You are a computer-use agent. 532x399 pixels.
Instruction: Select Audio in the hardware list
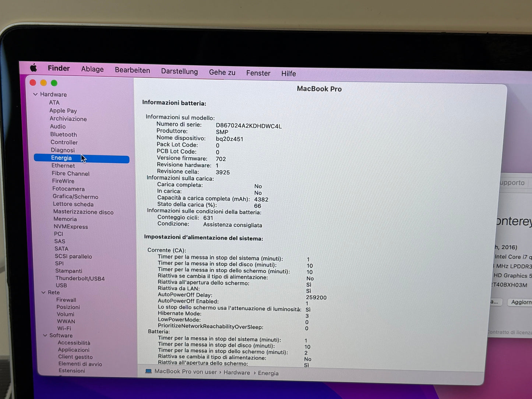click(x=58, y=127)
